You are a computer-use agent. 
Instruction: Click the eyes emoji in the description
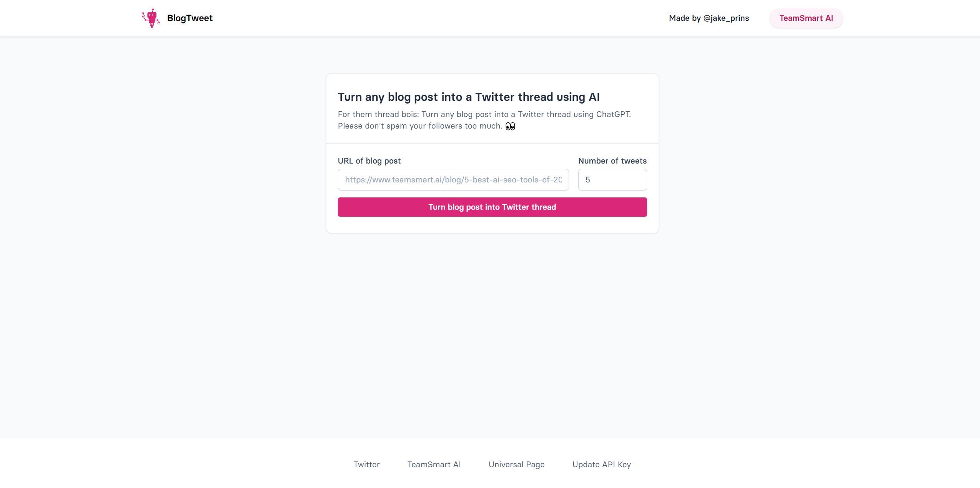pos(510,126)
